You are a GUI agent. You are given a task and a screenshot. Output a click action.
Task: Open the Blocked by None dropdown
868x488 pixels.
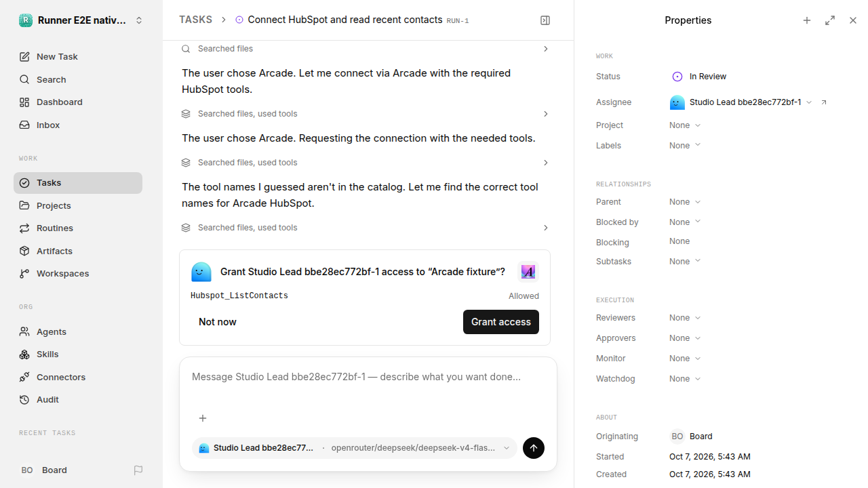pyautogui.click(x=685, y=222)
